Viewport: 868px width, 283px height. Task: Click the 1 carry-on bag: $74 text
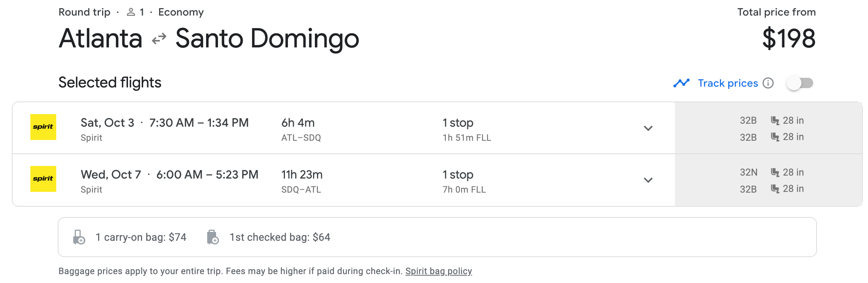(x=141, y=237)
